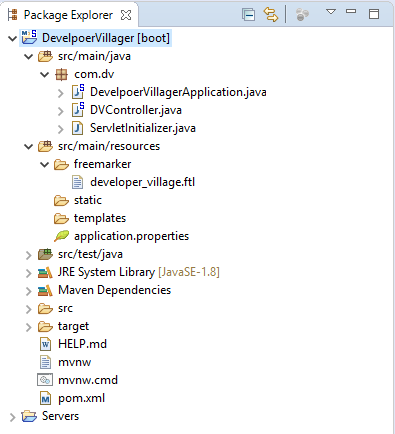Select JRE System Library [JavaSE-1.8] label

tap(139, 272)
